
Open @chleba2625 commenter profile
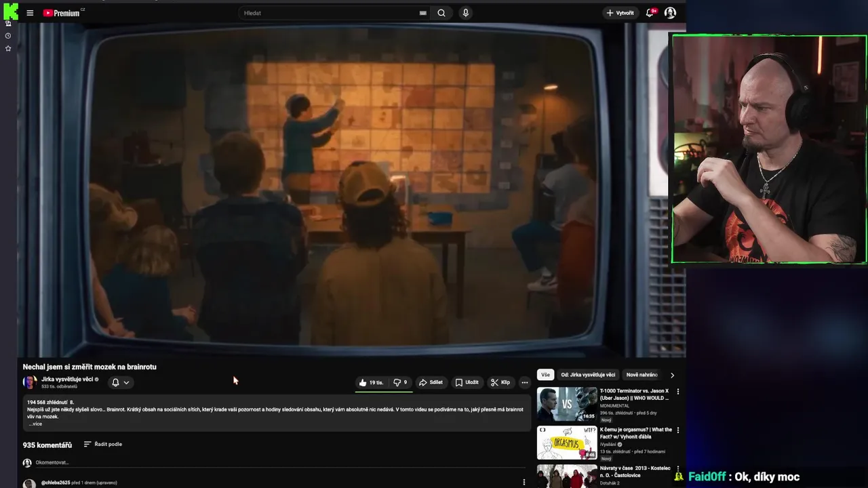click(56, 483)
